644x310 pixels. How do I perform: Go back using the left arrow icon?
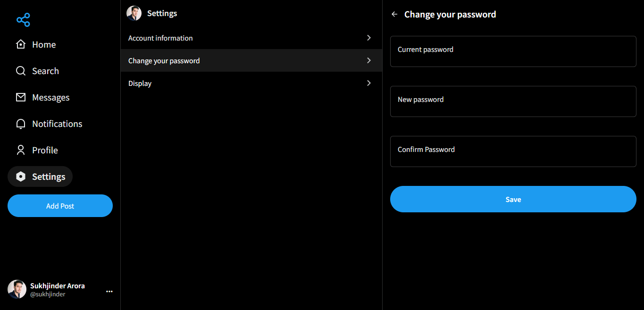coord(394,14)
